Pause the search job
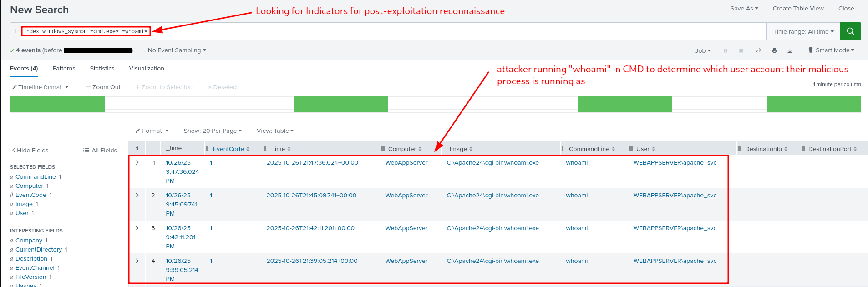 pos(726,50)
